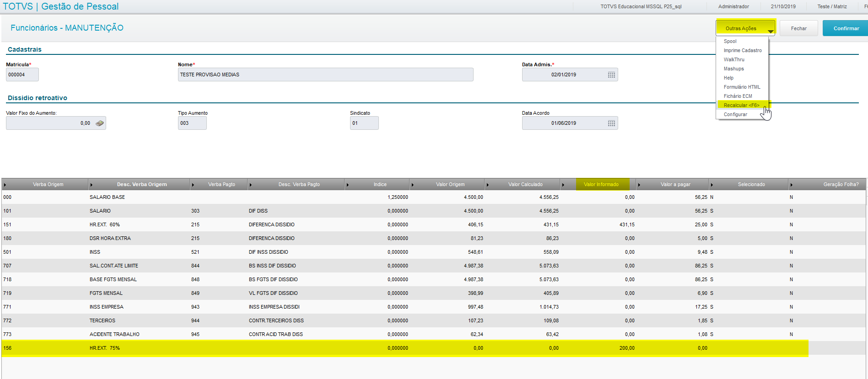
Task: Open calendar picker for Data Acordo field
Action: pos(611,123)
